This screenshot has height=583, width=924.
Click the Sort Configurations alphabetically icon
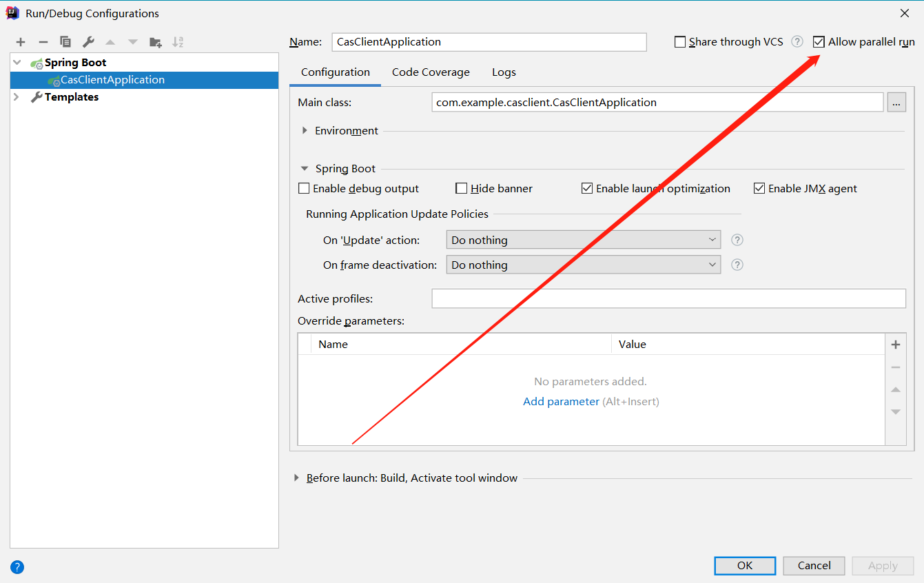178,42
